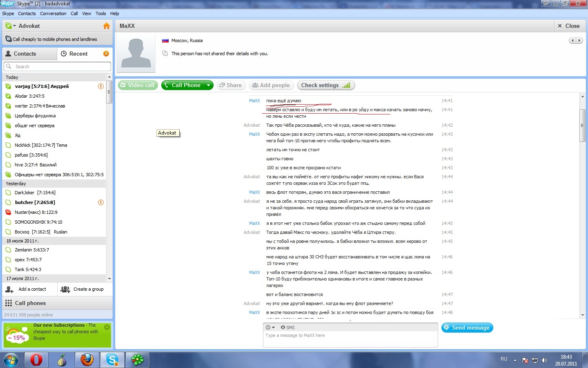Select contact werter 2:374:4 Вячеслав
The image size is (588, 368).
tap(54, 106)
